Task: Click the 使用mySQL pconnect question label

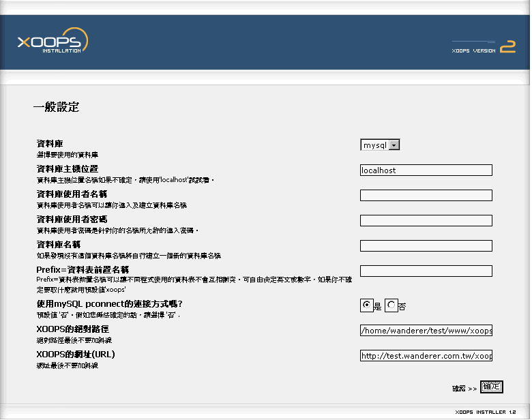Action: 109,303
